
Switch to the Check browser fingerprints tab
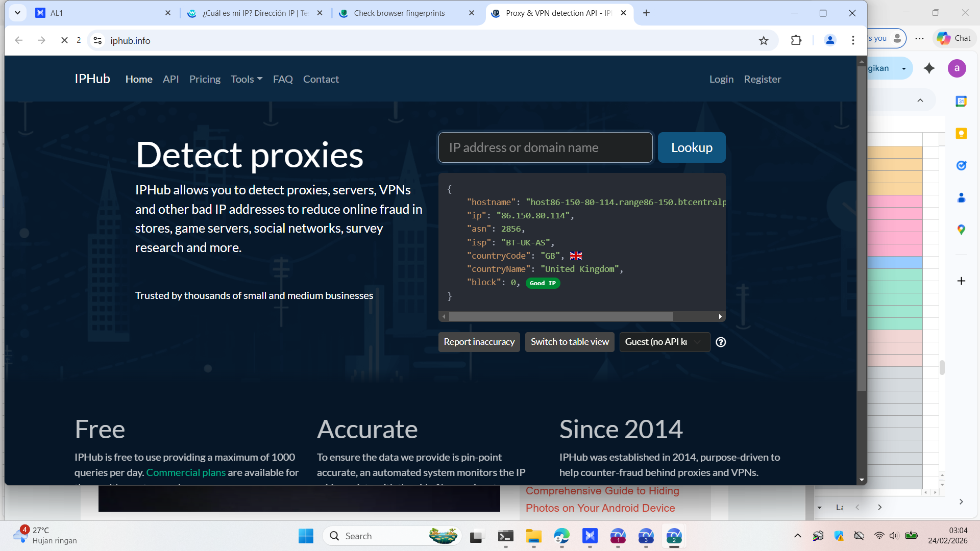[399, 13]
